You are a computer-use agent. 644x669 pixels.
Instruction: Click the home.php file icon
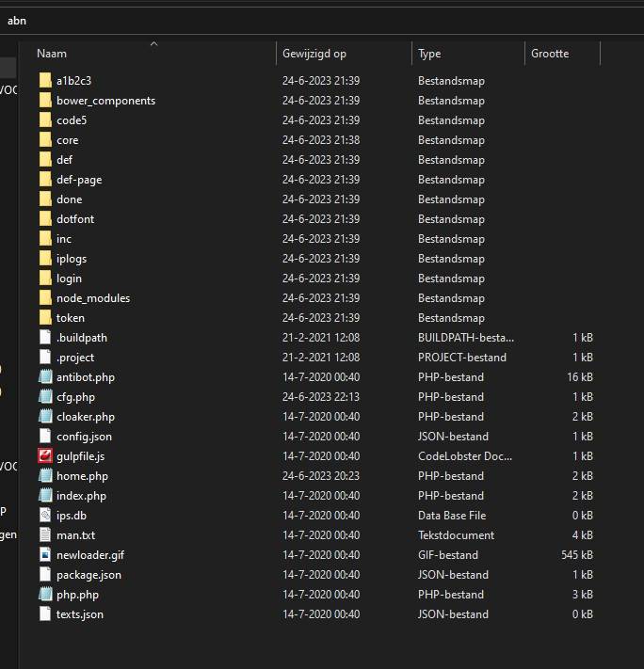tap(45, 476)
